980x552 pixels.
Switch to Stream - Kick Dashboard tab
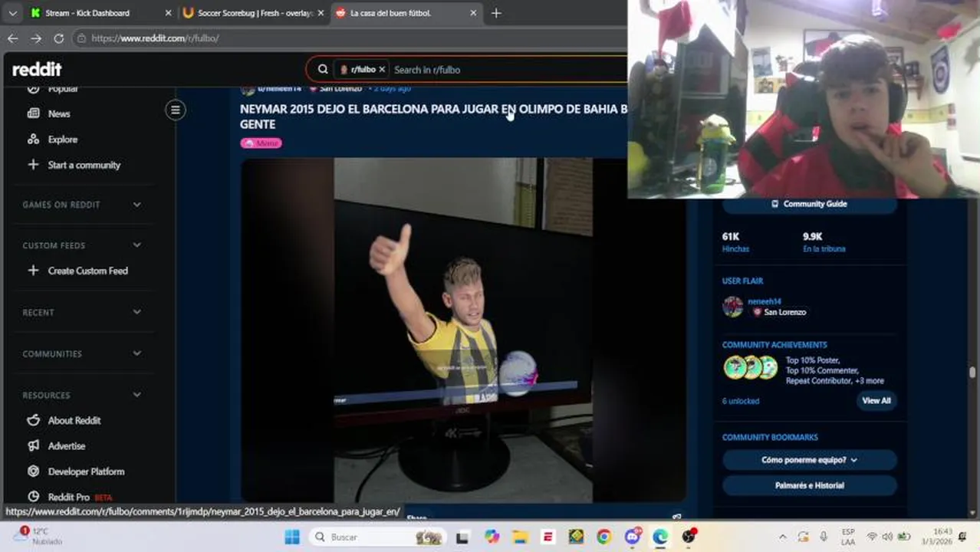[x=100, y=13]
